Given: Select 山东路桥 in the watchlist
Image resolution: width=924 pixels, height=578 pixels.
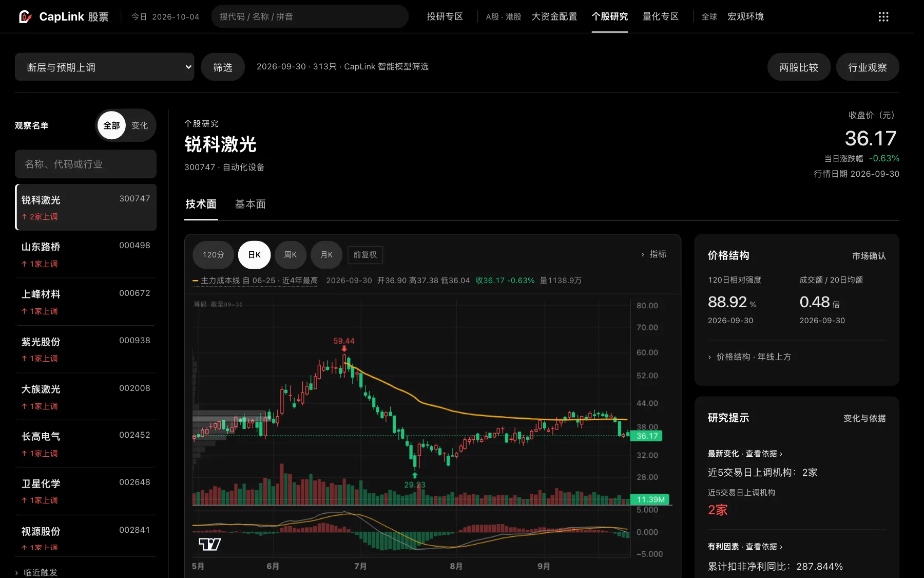Looking at the screenshot, I should pyautogui.click(x=86, y=254).
